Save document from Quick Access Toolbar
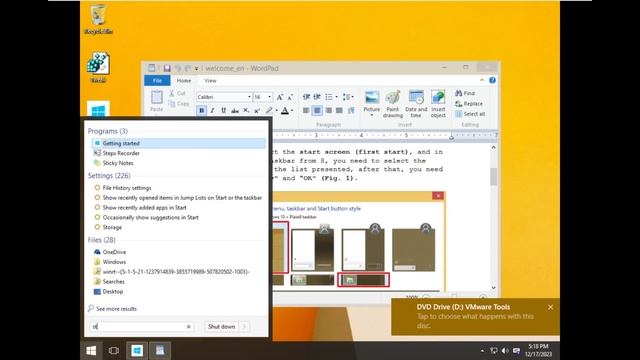This screenshot has width=640, height=360. click(167, 68)
